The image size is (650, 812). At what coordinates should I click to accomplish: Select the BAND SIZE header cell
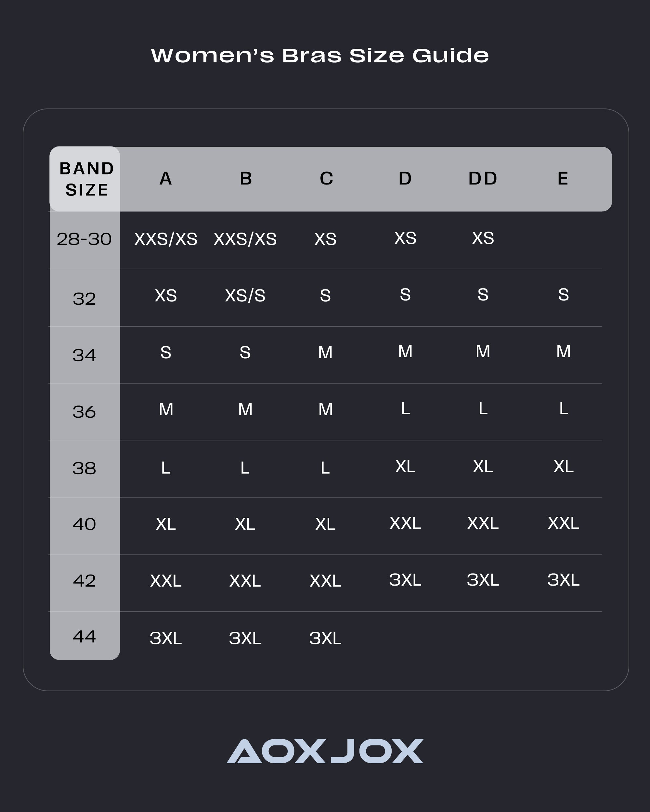coord(86,179)
